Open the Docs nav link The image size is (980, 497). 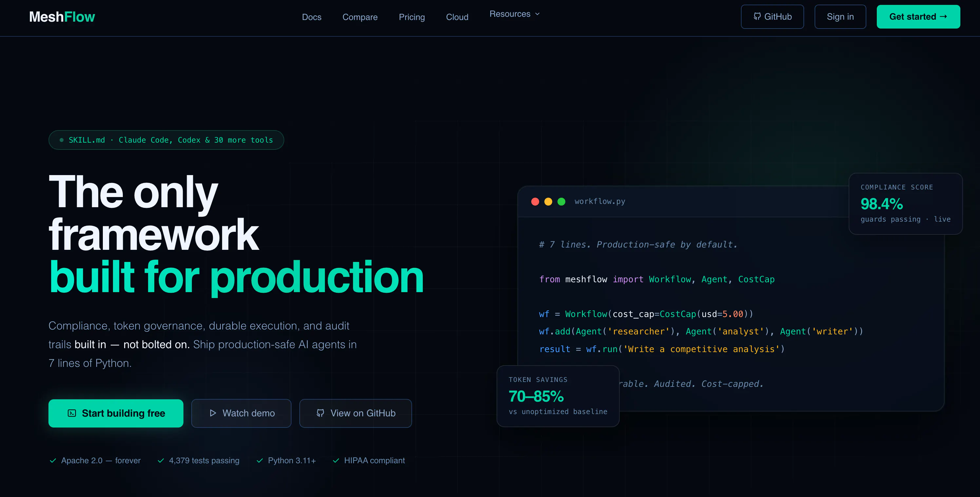311,17
